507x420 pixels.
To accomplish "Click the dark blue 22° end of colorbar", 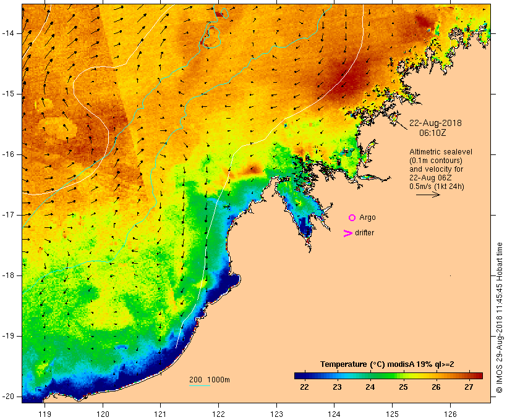I will click(x=299, y=376).
